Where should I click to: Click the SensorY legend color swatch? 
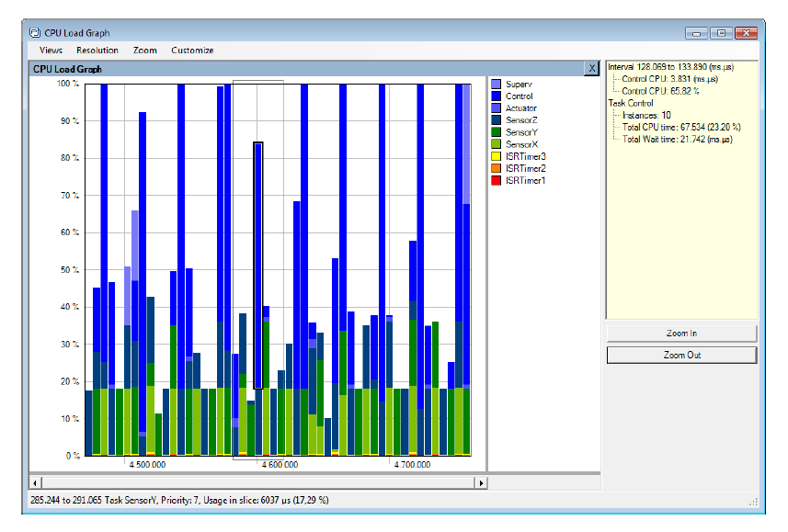click(x=496, y=132)
